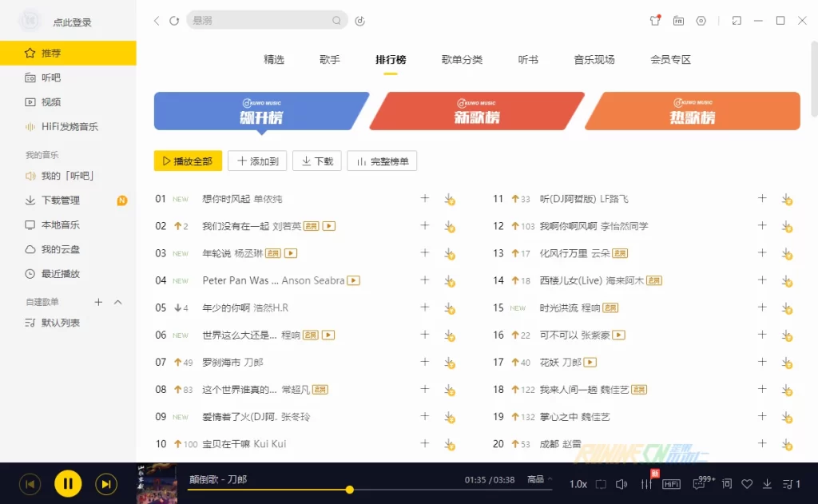Image resolution: width=818 pixels, height=504 pixels.
Task: Open the playlist queue icon in player bar
Action: click(791, 484)
